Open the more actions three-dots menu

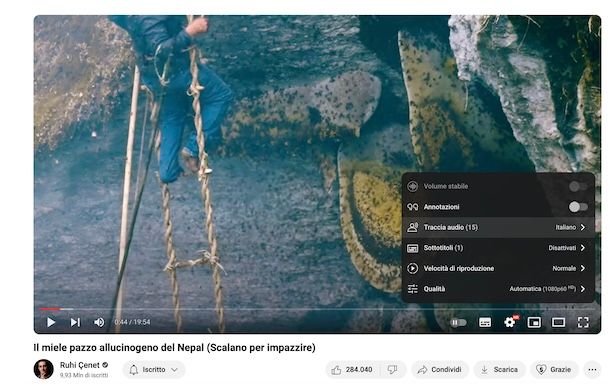pos(592,370)
